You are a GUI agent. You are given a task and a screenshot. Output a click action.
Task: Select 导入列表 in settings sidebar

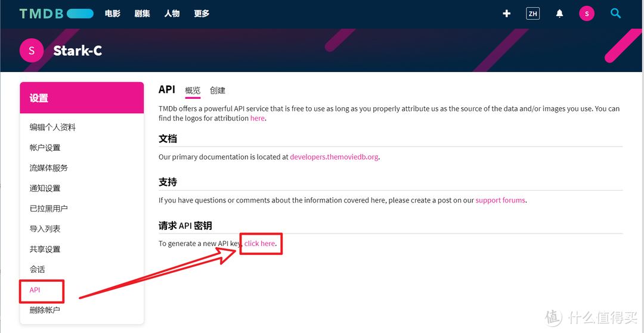click(45, 229)
